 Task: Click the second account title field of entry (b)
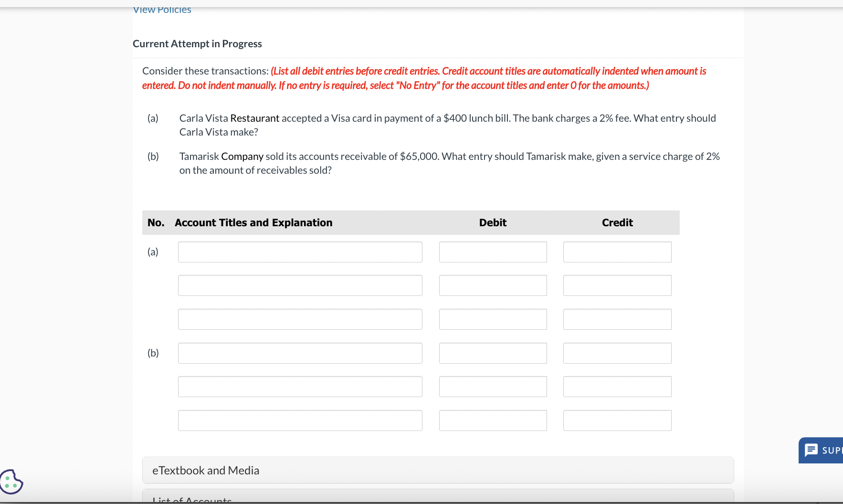pos(300,386)
